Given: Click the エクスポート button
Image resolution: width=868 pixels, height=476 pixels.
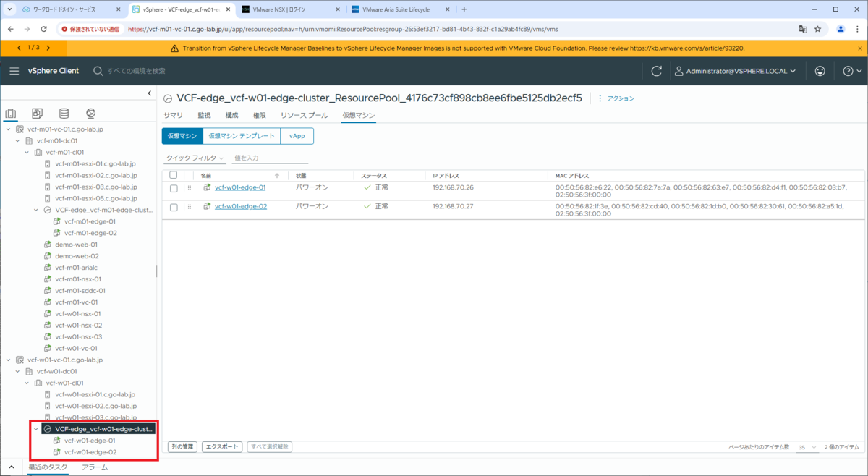Looking at the screenshot, I should tap(222, 447).
